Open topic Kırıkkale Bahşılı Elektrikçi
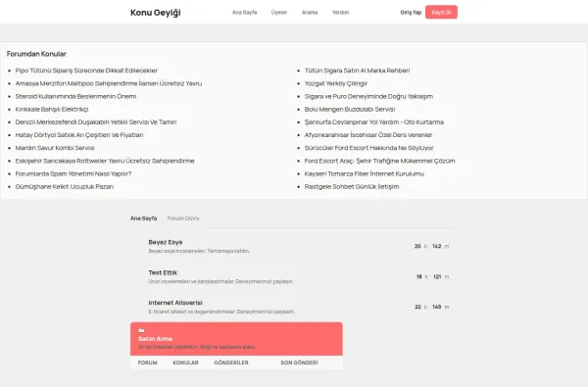 pyautogui.click(x=52, y=109)
